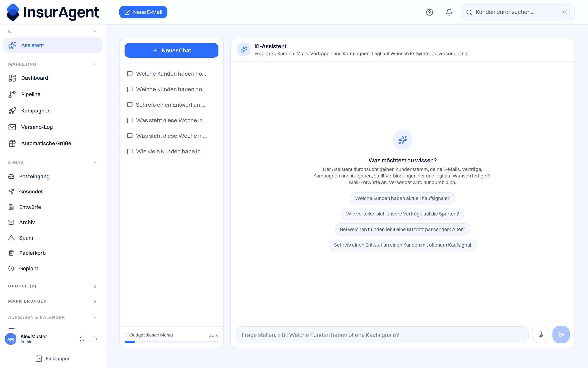The image size is (588, 368).
Task: Open the Spam folder
Action: coord(53,238)
